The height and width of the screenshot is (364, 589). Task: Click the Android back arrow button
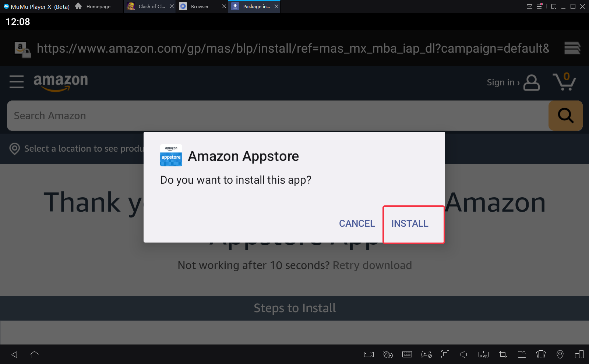(14, 354)
